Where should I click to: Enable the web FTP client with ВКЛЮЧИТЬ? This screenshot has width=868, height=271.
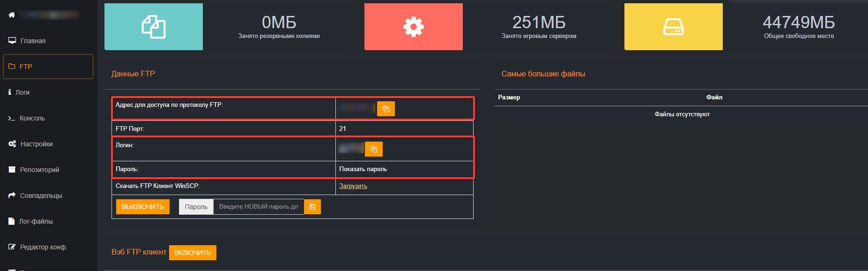(193, 253)
